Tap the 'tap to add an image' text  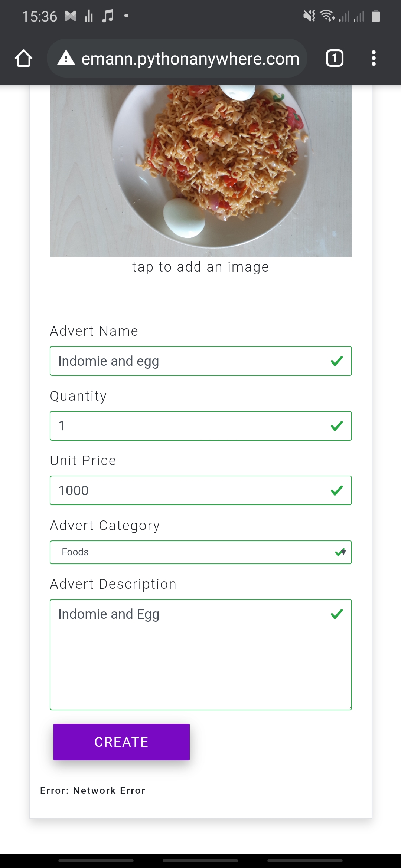click(x=200, y=267)
